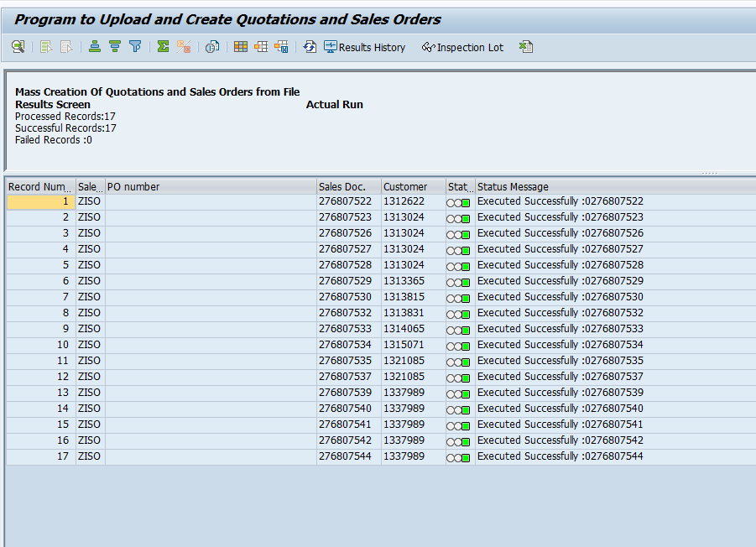This screenshot has height=547, width=756.
Task: Click the Details magnifier icon in toolbar
Action: point(18,47)
